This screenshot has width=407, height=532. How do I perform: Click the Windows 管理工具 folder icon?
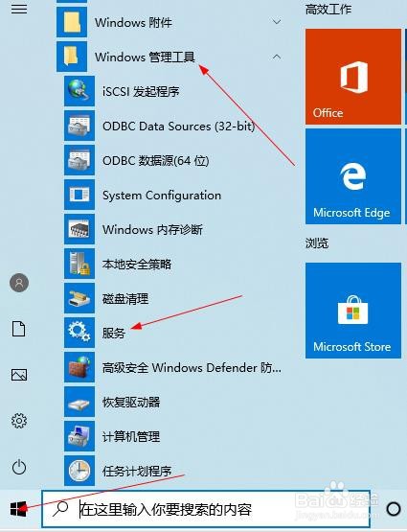click(72, 57)
